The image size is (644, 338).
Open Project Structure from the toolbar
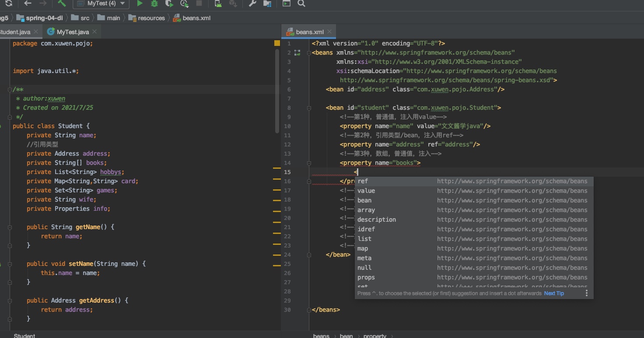(x=267, y=3)
